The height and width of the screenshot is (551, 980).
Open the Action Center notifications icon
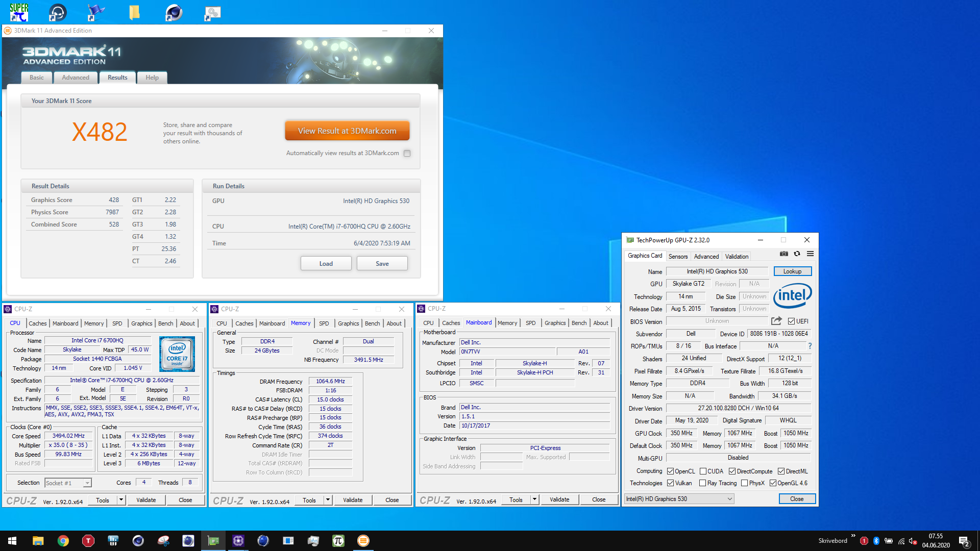tap(964, 541)
